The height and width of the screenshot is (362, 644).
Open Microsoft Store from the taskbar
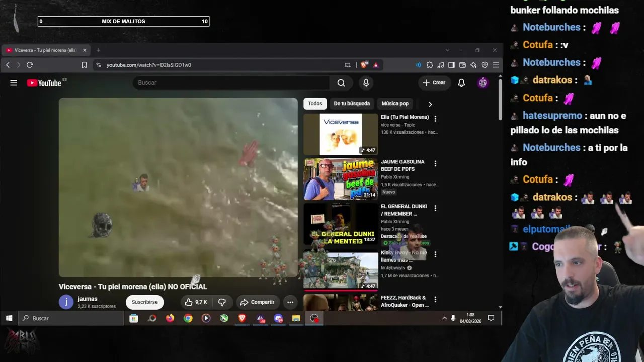point(134,318)
